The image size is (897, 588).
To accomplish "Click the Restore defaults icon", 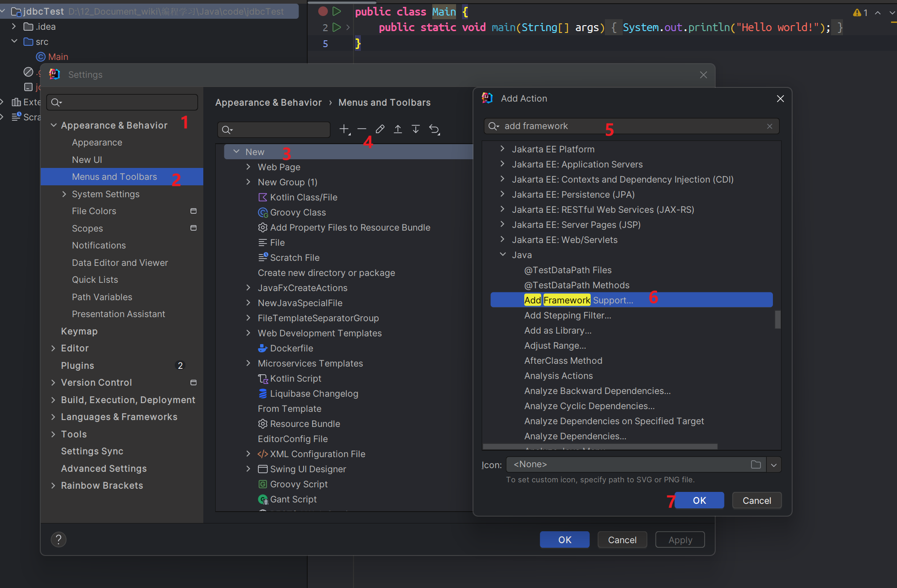I will [x=434, y=129].
